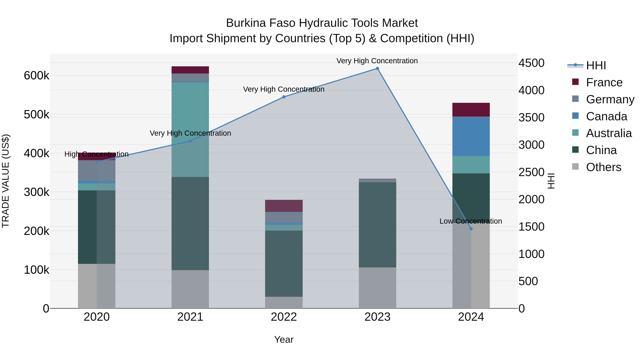Image resolution: width=644 pixels, height=362 pixels.
Task: Click the chart title 'Burkina Faso Hydraulic Tools Market'
Action: click(322, 23)
